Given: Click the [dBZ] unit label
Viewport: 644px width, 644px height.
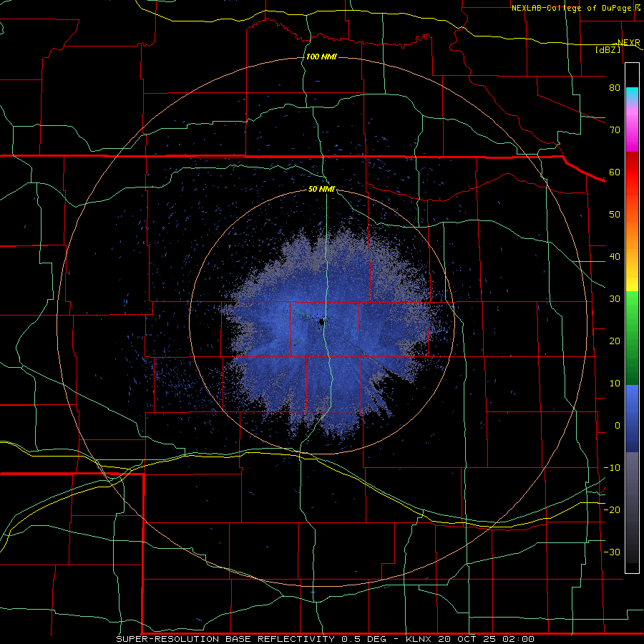Looking at the screenshot, I should tap(608, 49).
